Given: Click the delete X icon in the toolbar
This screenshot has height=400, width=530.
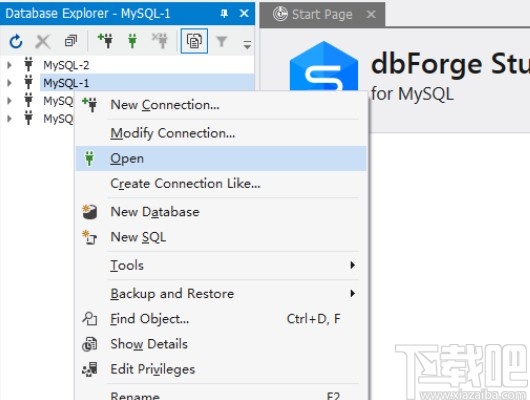Looking at the screenshot, I should (43, 41).
